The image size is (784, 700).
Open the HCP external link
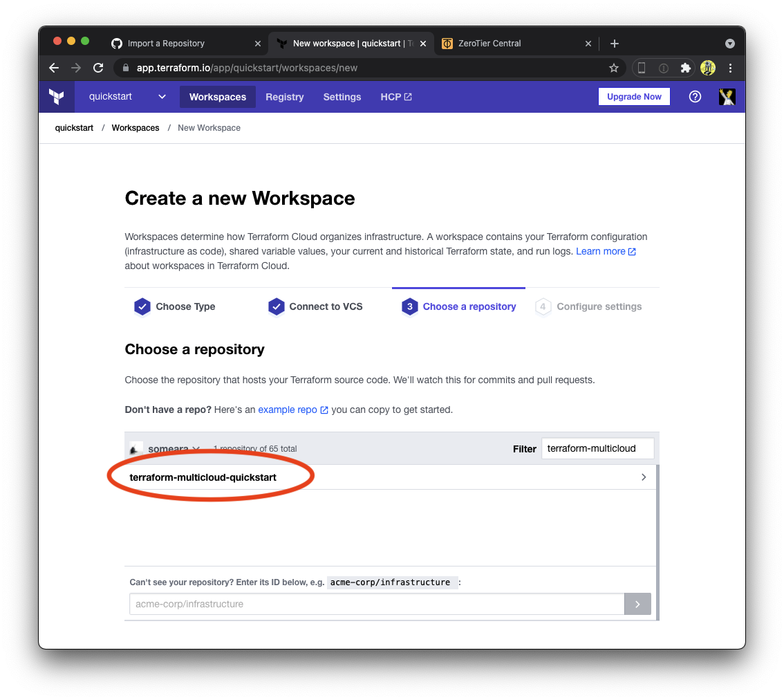(x=396, y=97)
